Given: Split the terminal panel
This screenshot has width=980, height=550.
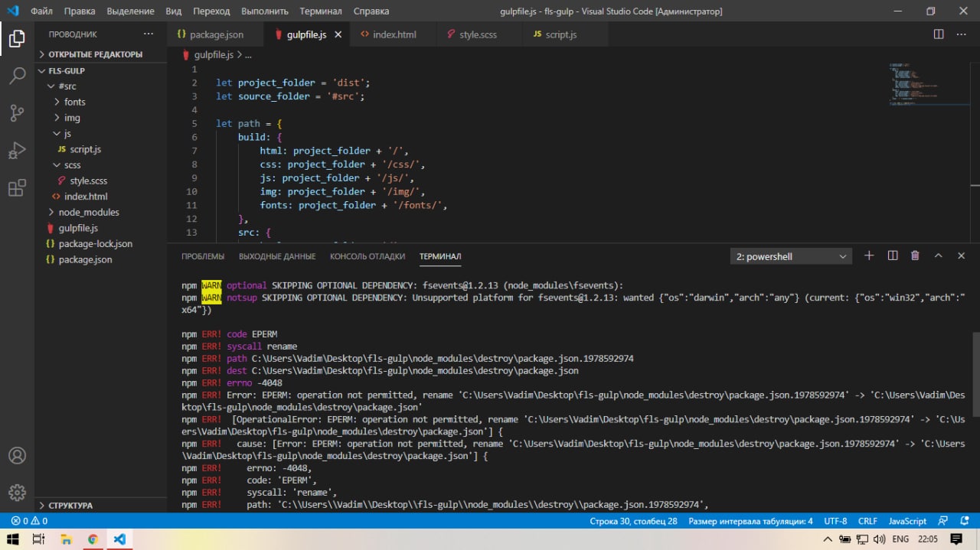Looking at the screenshot, I should (x=893, y=256).
